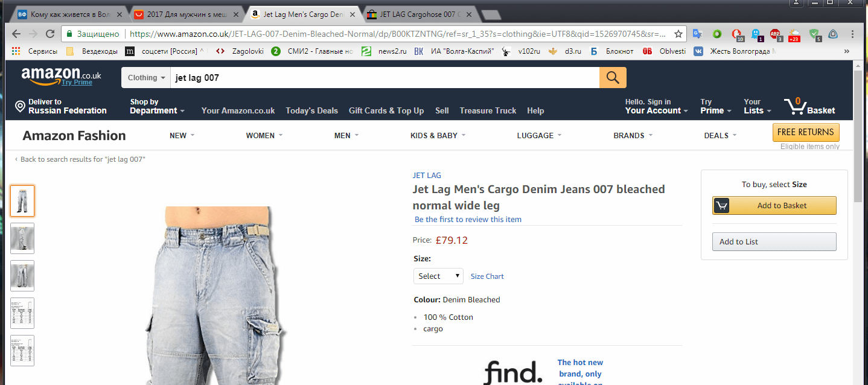Expand Your Lists dropdown
Screen dimensions: 868x385
pos(757,106)
